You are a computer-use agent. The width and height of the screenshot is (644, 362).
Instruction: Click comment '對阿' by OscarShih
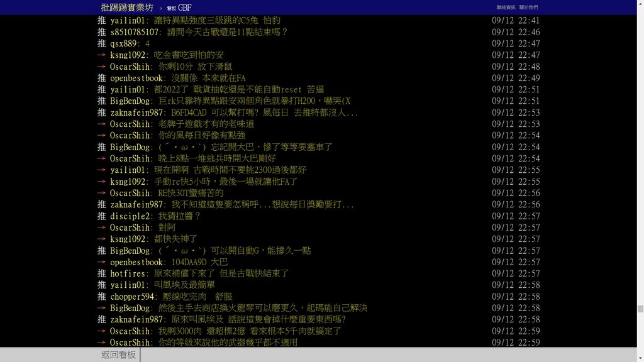click(x=167, y=228)
